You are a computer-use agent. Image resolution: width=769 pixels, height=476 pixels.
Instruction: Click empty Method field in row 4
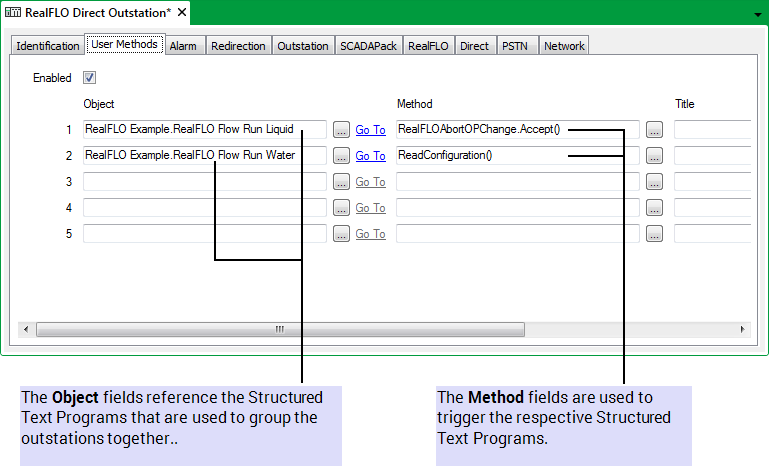point(517,207)
